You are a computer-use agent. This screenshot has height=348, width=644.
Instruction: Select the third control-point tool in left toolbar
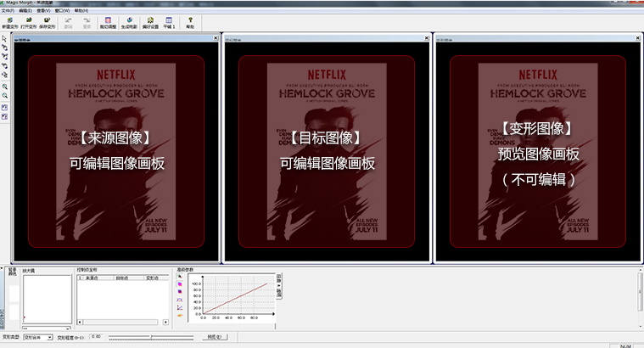[4, 56]
